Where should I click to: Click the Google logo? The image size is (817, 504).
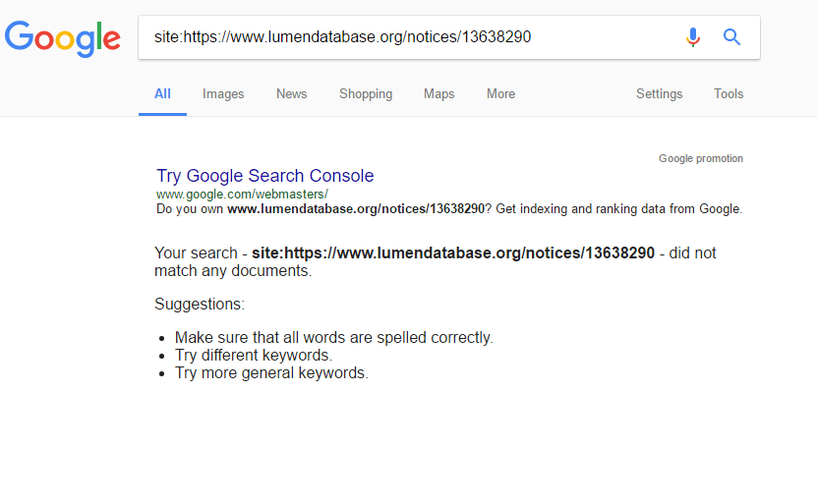(x=63, y=38)
